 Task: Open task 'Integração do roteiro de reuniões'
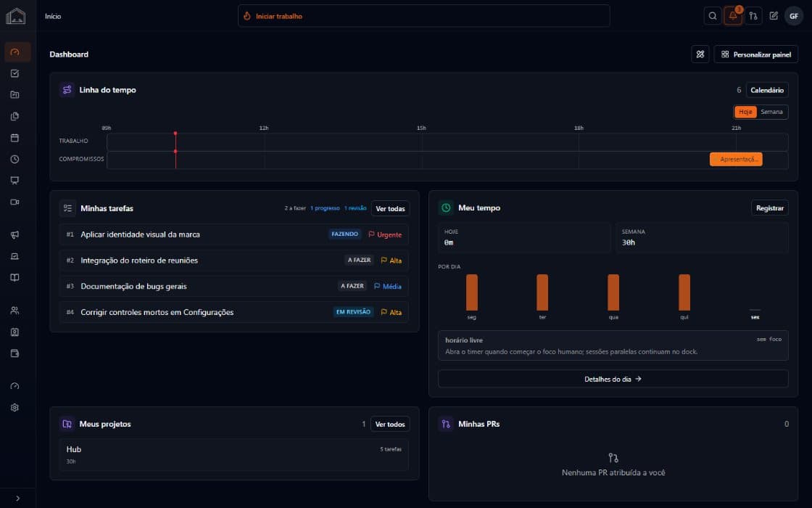pos(234,261)
